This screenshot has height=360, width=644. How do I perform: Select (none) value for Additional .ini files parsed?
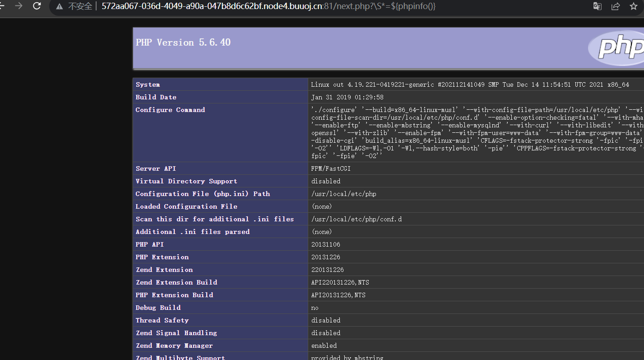coord(322,232)
